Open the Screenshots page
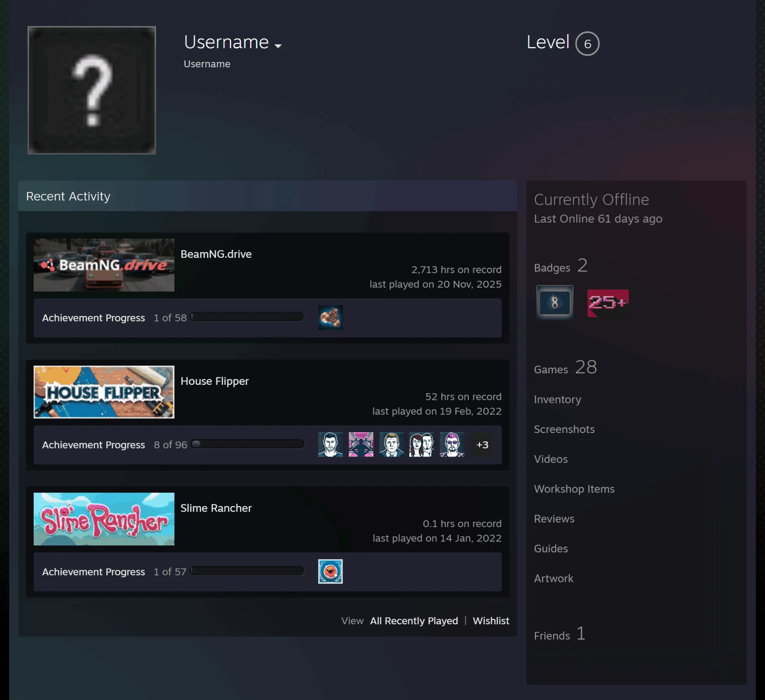This screenshot has width=765, height=700. pyautogui.click(x=564, y=429)
